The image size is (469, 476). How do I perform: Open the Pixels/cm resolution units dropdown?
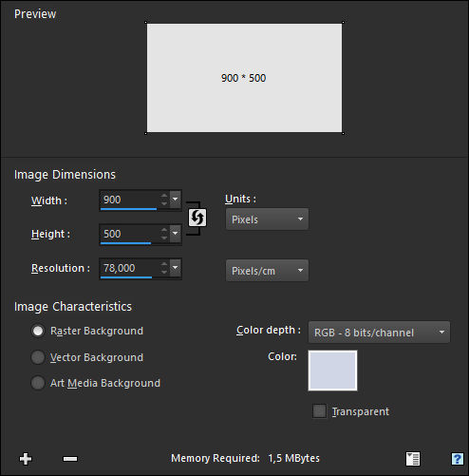pyautogui.click(x=267, y=271)
